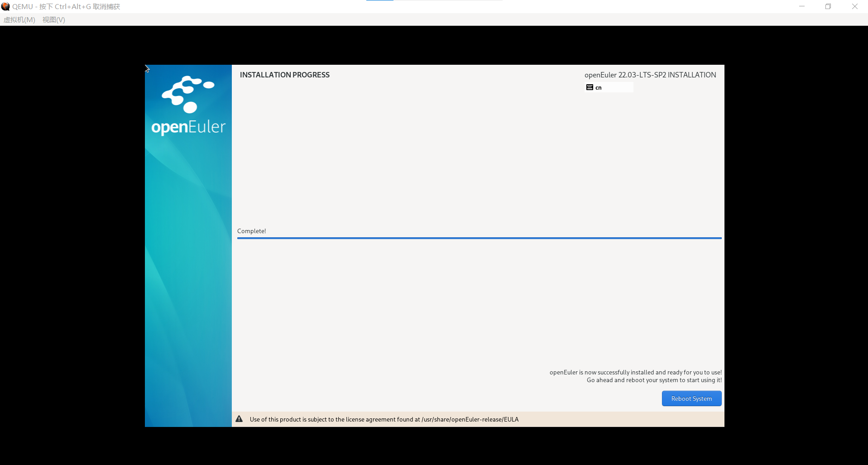
Task: Minimize the QEMU window
Action: [x=802, y=6]
